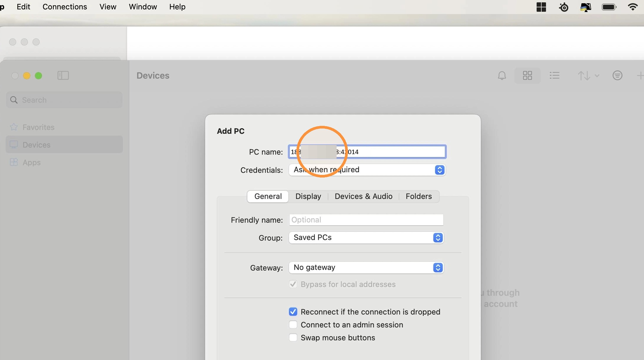644x360 pixels.
Task: Enable Connect to an admin session
Action: tap(293, 324)
